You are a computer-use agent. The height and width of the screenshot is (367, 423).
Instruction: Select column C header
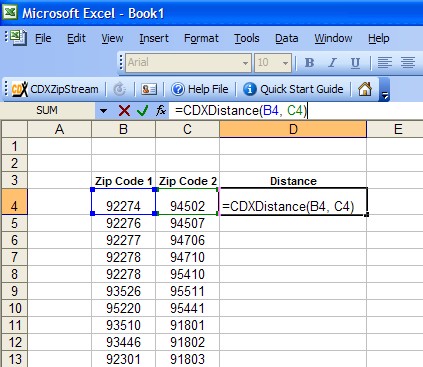click(187, 129)
